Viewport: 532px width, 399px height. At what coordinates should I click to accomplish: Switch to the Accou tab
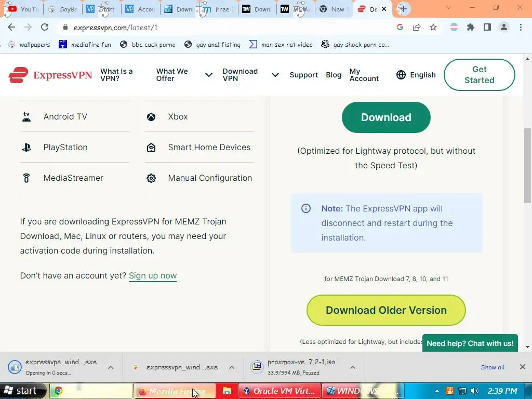[x=140, y=9]
